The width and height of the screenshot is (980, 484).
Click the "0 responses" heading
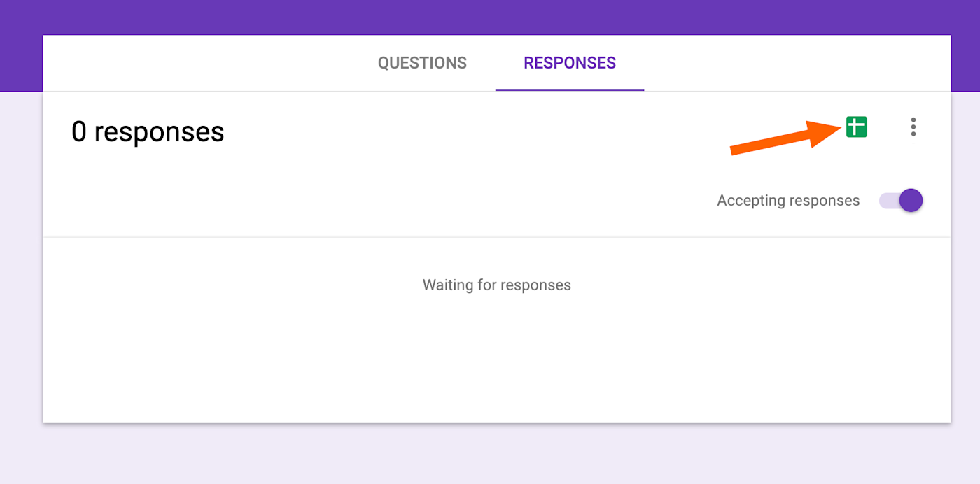pos(148,131)
